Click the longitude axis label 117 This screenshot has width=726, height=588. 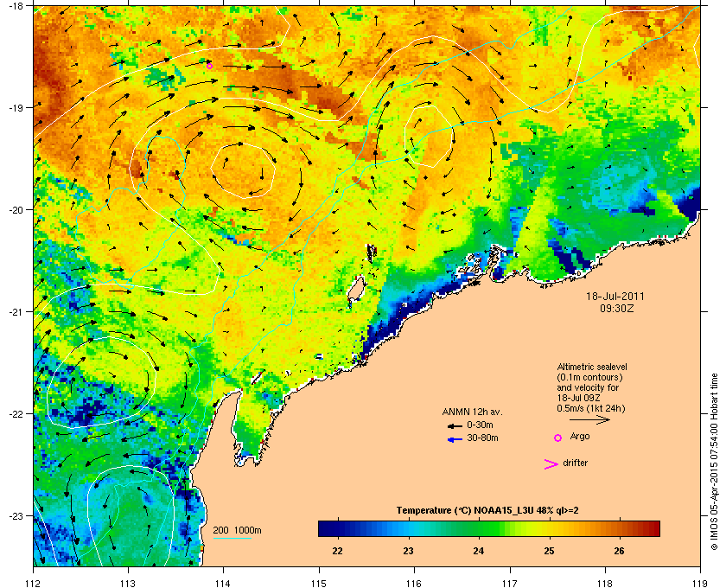point(510,583)
